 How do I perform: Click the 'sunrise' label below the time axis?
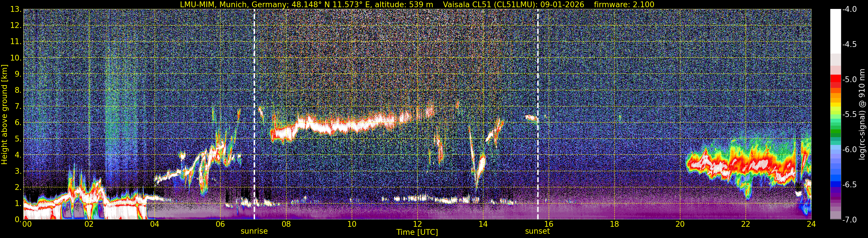coord(254,231)
